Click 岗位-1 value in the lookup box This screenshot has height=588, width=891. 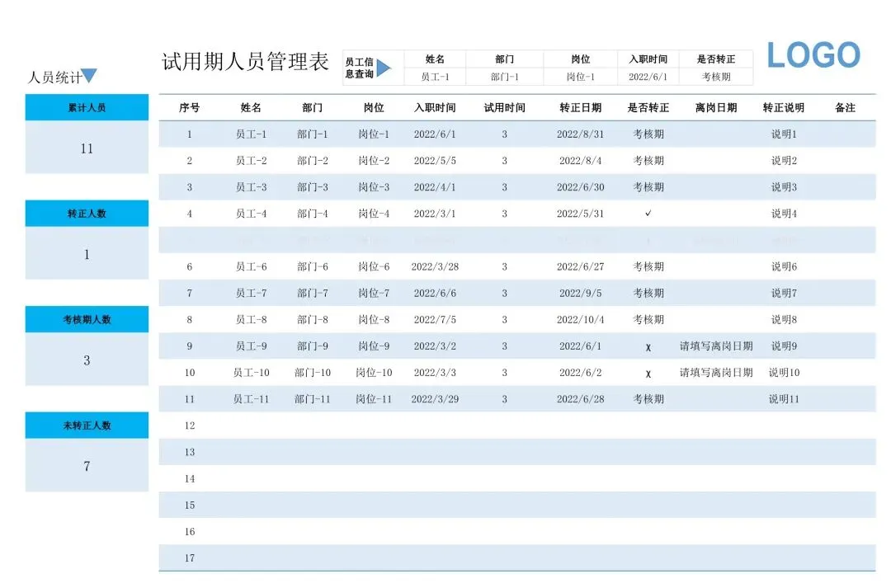(x=580, y=77)
